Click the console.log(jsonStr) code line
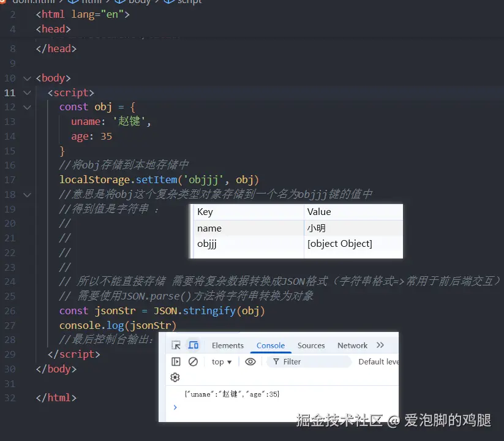 pyautogui.click(x=118, y=326)
